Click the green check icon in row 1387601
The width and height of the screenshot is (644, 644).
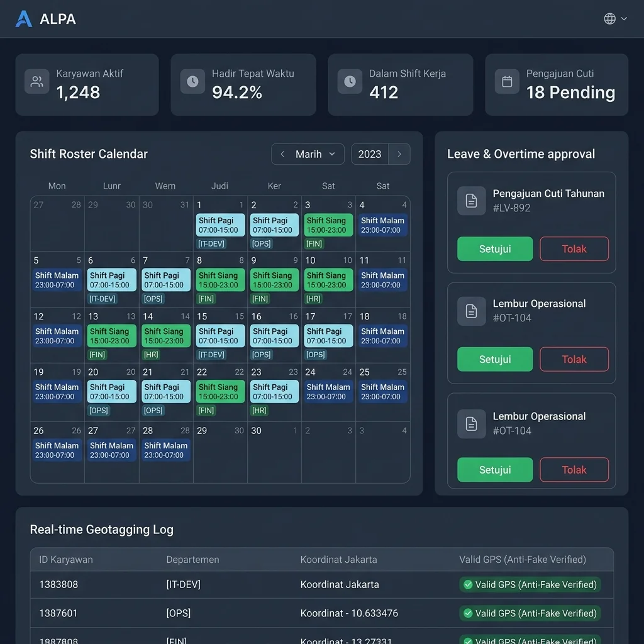click(468, 613)
